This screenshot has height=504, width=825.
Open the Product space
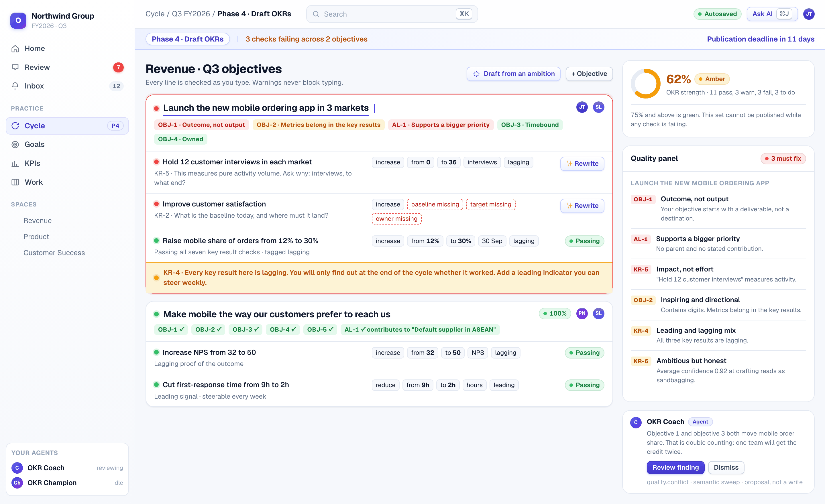point(36,237)
